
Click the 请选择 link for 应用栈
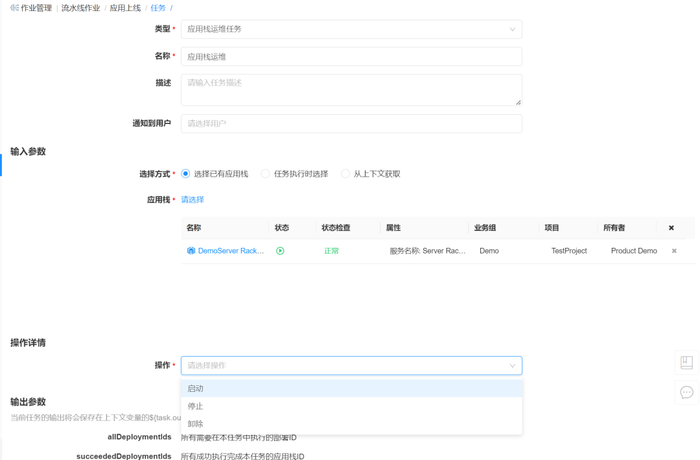tap(192, 200)
